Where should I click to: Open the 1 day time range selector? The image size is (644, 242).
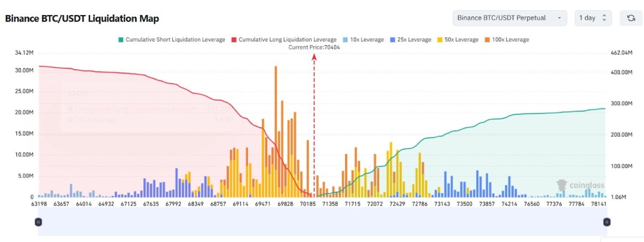(x=593, y=18)
